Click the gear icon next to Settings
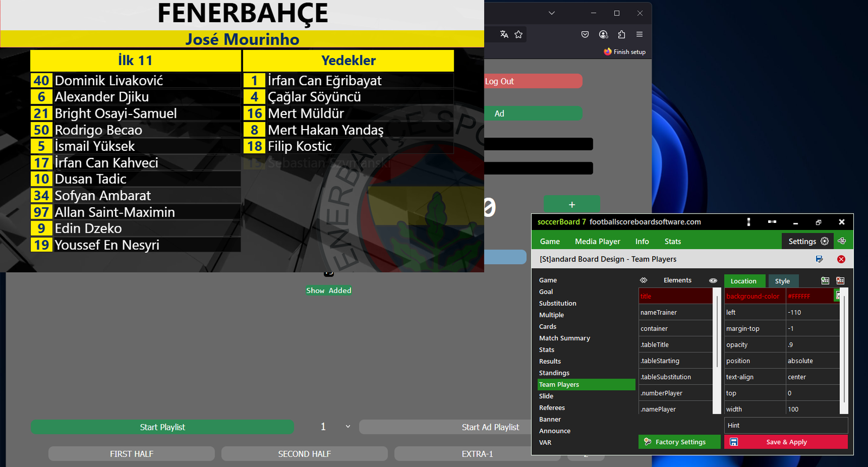Screen dimensions: 868x467 tap(825, 241)
